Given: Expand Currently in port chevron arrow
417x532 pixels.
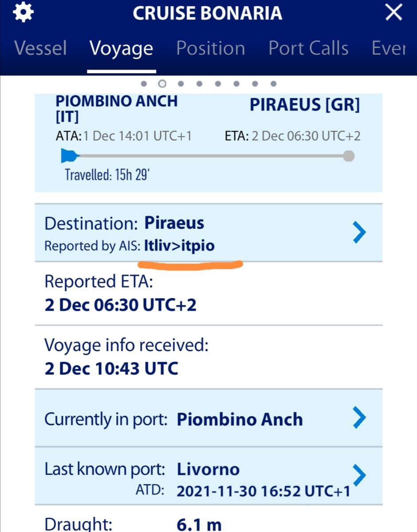Looking at the screenshot, I should click(359, 418).
